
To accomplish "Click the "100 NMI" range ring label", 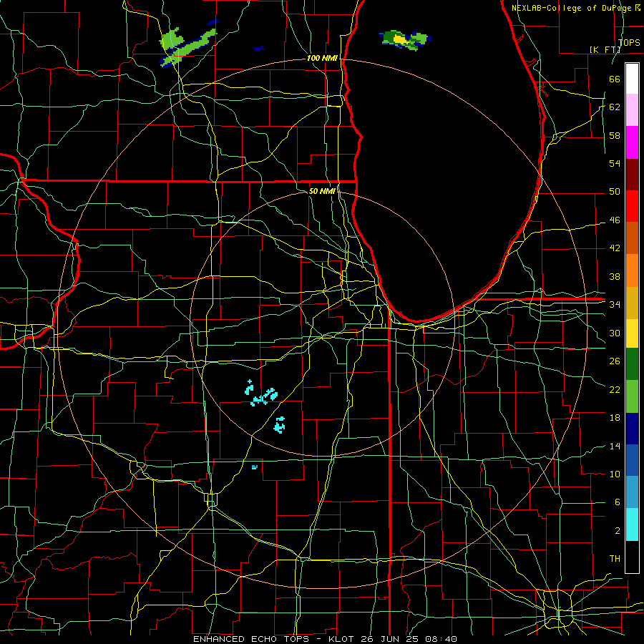I will point(322,59).
